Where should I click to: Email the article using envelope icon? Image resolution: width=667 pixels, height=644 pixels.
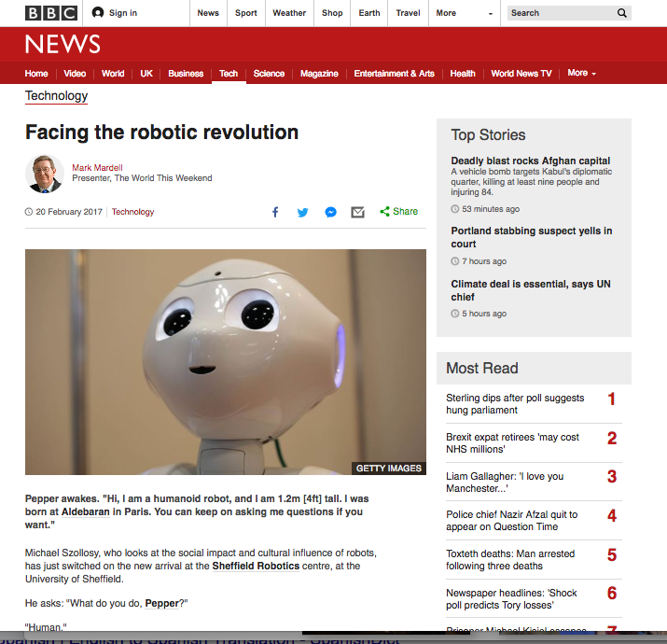(357, 212)
